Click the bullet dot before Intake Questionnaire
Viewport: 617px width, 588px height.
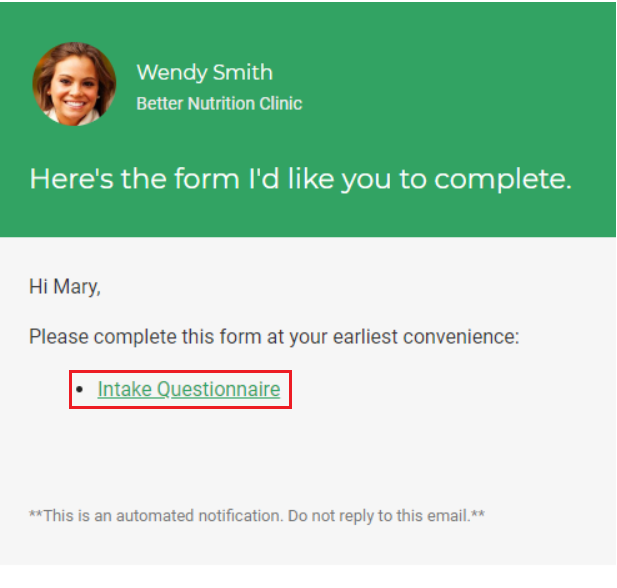(x=80, y=390)
